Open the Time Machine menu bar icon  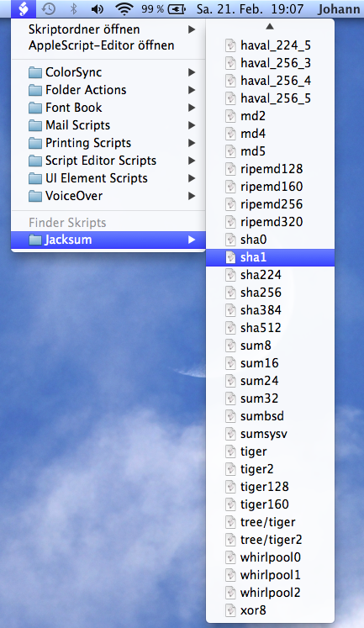(x=49, y=8)
